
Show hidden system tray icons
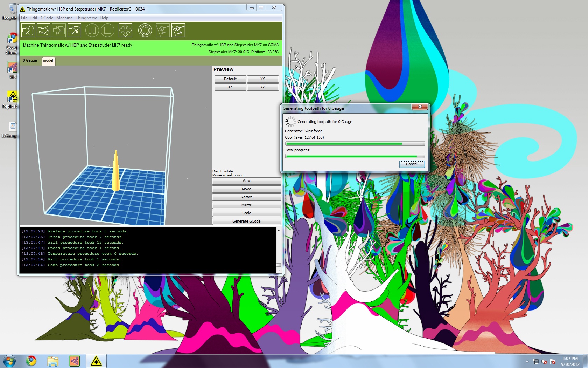[527, 361]
